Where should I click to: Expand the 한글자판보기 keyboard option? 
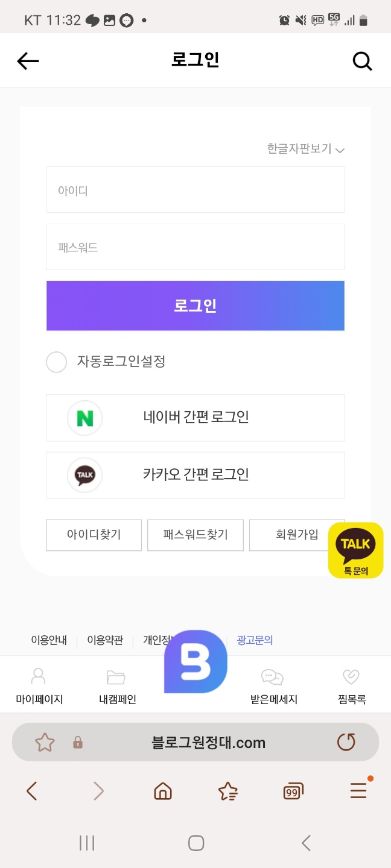(305, 148)
